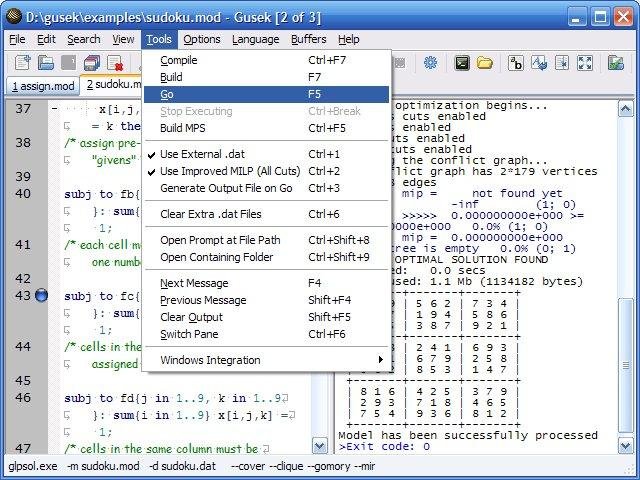Click 'subj to fd{j in 1..9' code line
The width and height of the screenshot is (640, 480).
pos(176,398)
